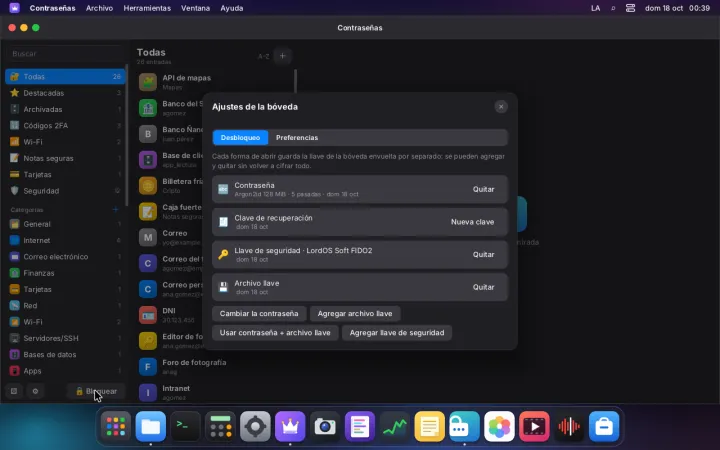Click the Clave de recuperación document icon
Image resolution: width=720 pixels, height=450 pixels.
[223, 222]
